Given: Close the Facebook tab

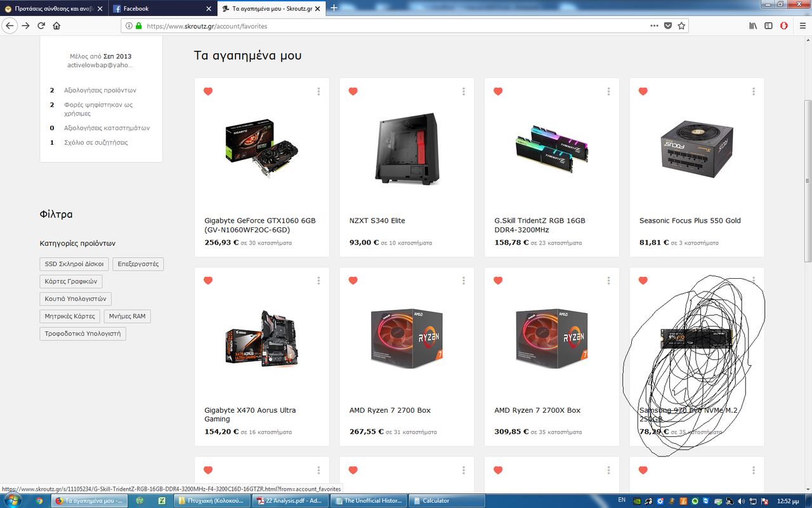Looking at the screenshot, I should (x=209, y=9).
